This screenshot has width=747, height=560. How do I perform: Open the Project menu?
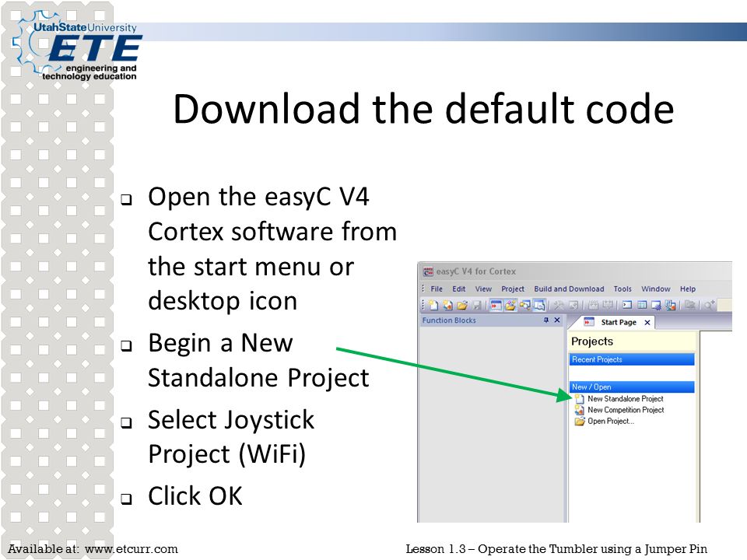coord(513,289)
